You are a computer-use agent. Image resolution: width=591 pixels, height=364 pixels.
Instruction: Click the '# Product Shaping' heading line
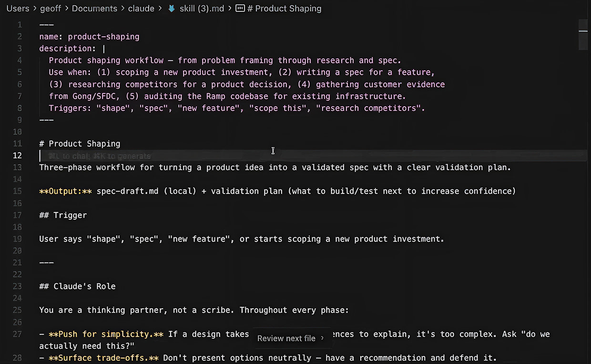point(80,143)
